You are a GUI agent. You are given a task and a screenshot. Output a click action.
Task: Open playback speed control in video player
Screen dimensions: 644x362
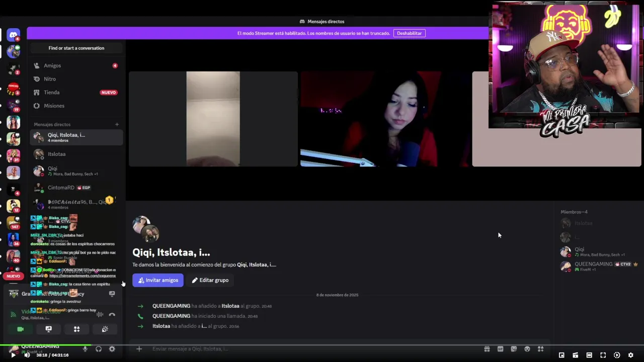pyautogui.click(x=617, y=355)
